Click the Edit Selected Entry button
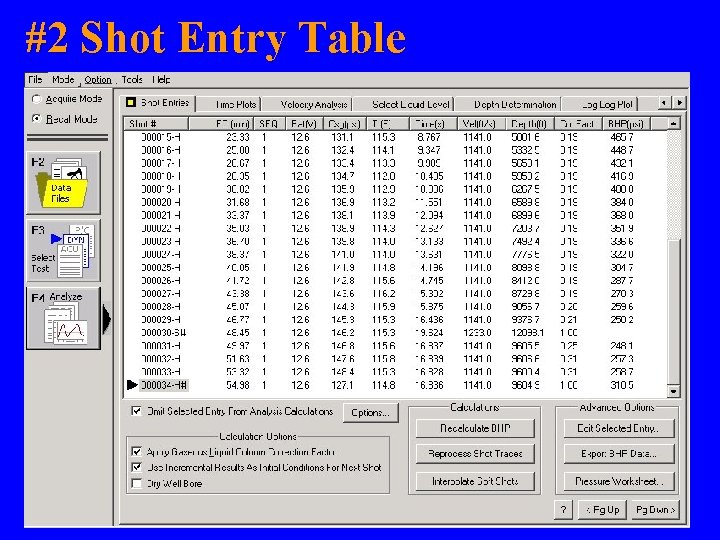 pos(619,428)
